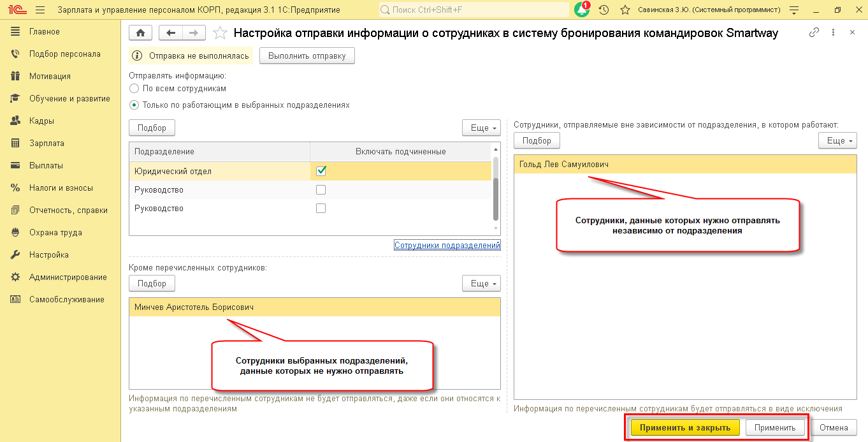Screen dimensions: 868x442
Task: Click user name Савинская З.Ю.
Action: 709,10
